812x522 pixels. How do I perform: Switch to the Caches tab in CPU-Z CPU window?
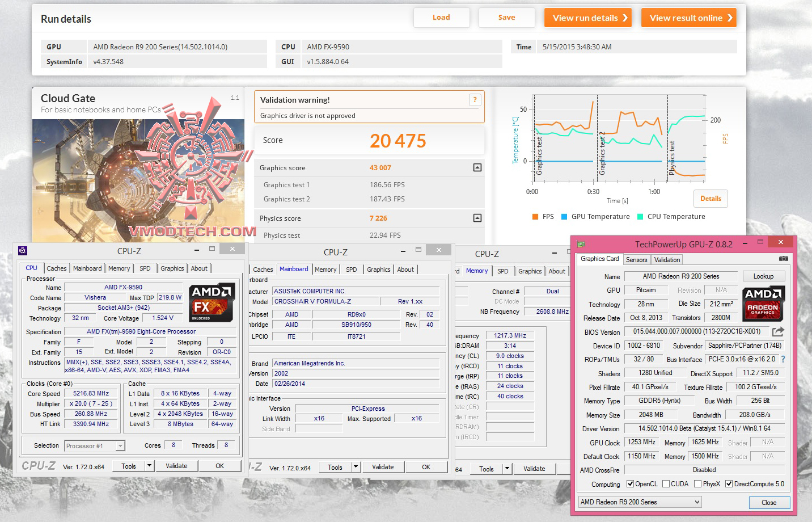tap(57, 268)
